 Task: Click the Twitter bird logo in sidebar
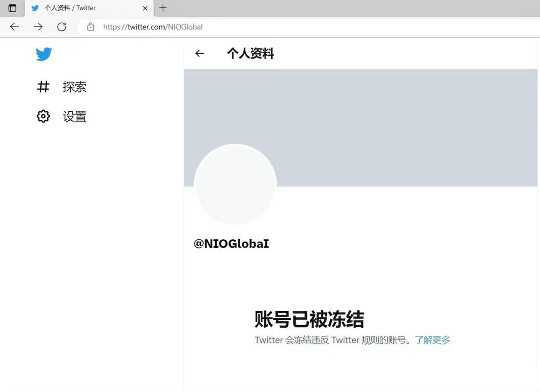44,54
